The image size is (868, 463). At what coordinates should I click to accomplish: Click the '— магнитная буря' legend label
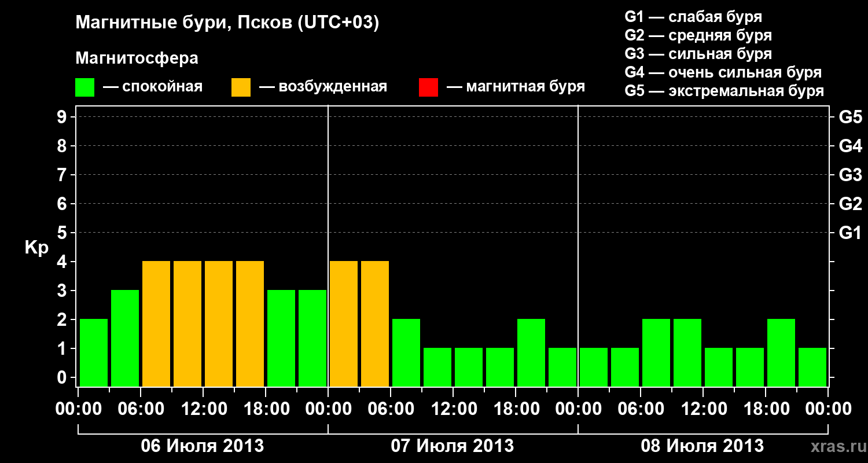(x=516, y=87)
